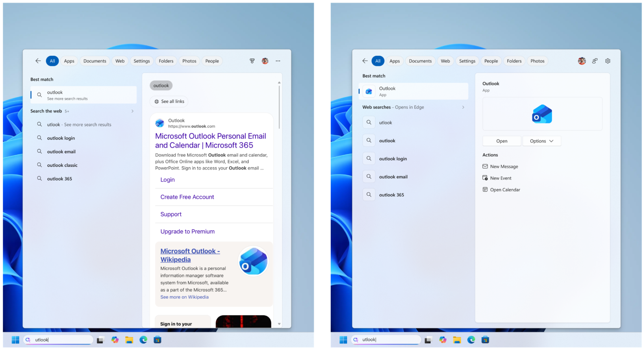This screenshot has height=351, width=644.
Task: Click magnifier icon beside 'outlook classic'
Action: tap(39, 165)
